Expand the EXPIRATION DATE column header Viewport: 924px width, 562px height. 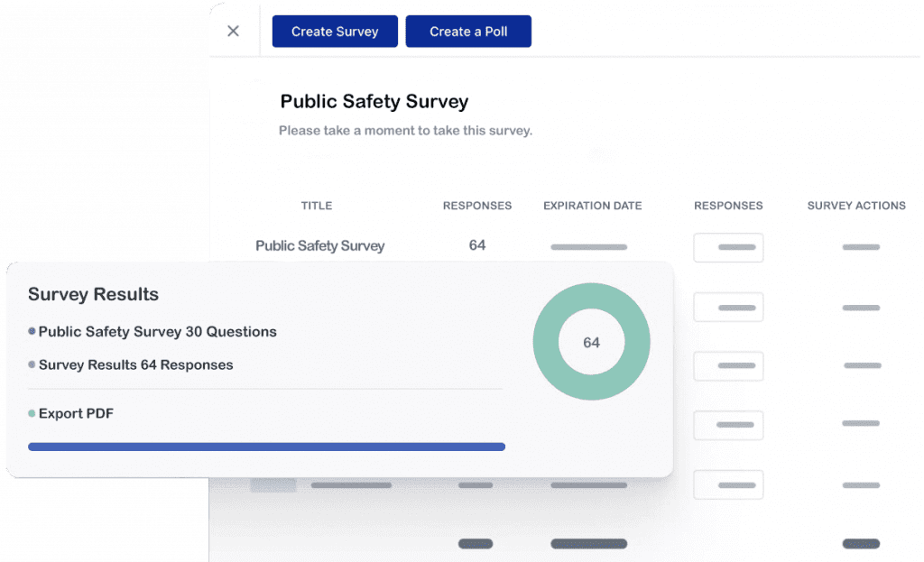coord(592,206)
